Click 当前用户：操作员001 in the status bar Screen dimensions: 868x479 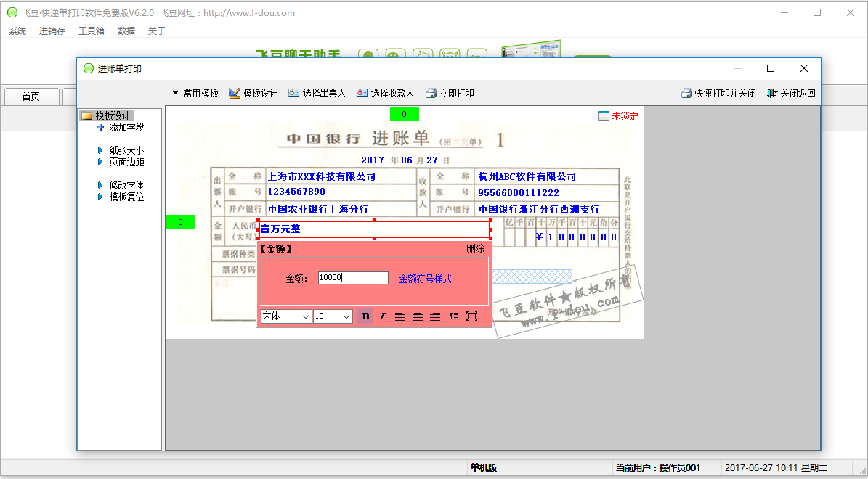658,468
